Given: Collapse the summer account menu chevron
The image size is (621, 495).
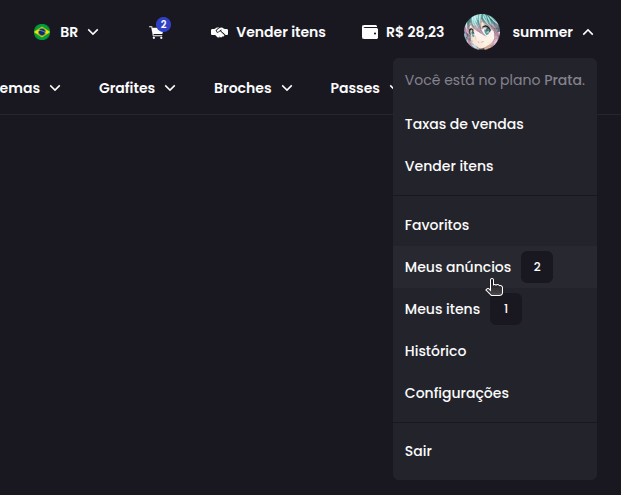Looking at the screenshot, I should click(587, 32).
